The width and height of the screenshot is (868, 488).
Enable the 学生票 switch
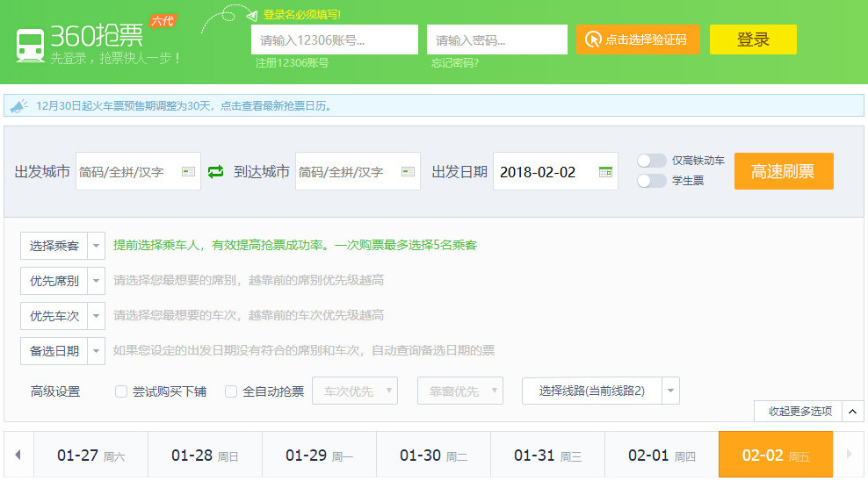tap(651, 181)
